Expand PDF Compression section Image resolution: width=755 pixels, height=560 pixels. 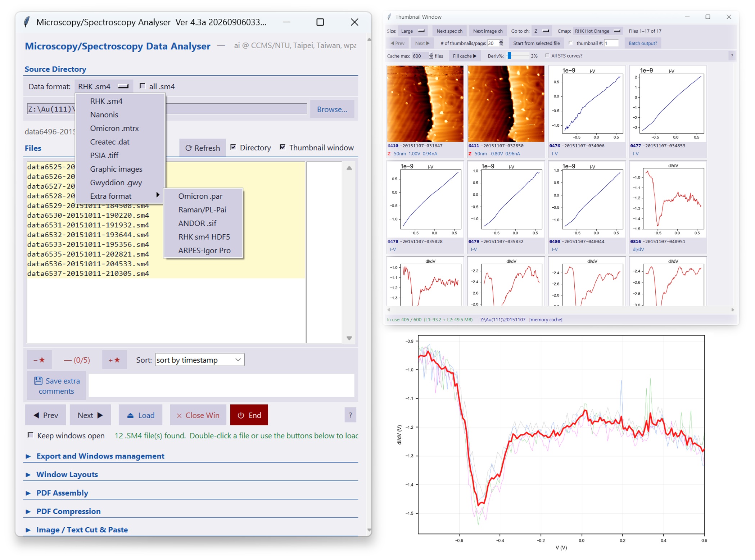(68, 511)
